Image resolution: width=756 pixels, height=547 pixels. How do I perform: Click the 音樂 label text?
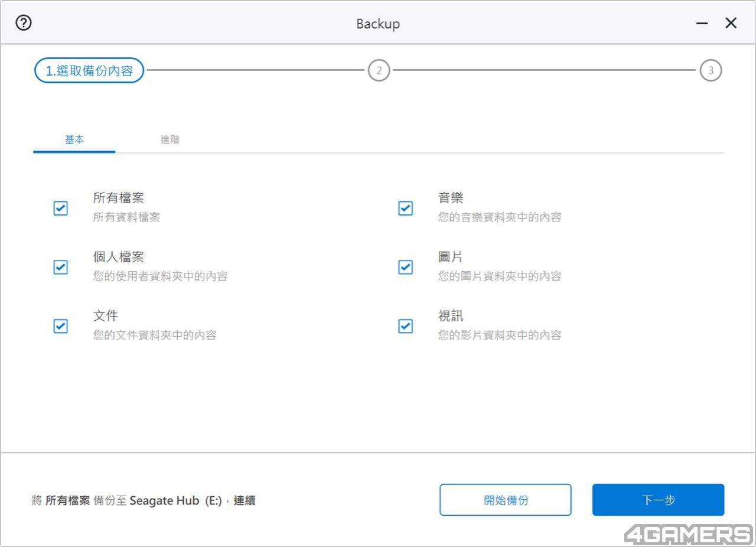click(451, 198)
